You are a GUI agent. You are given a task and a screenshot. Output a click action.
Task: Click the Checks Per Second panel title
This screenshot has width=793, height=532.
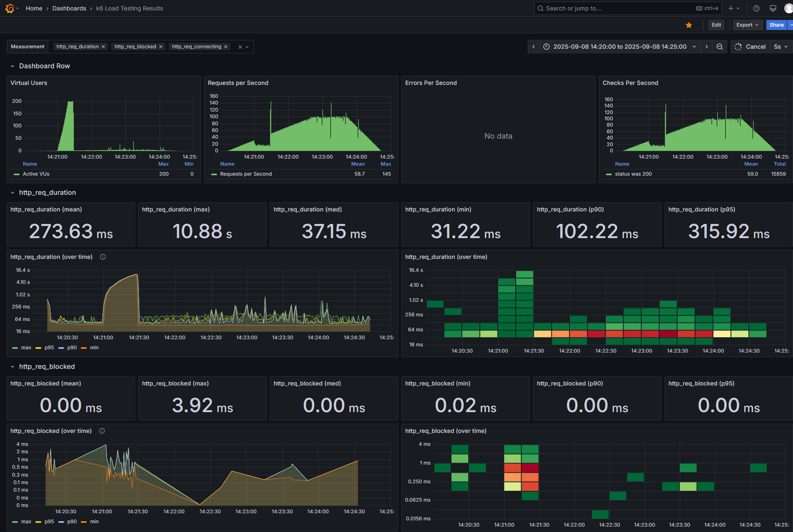point(630,83)
